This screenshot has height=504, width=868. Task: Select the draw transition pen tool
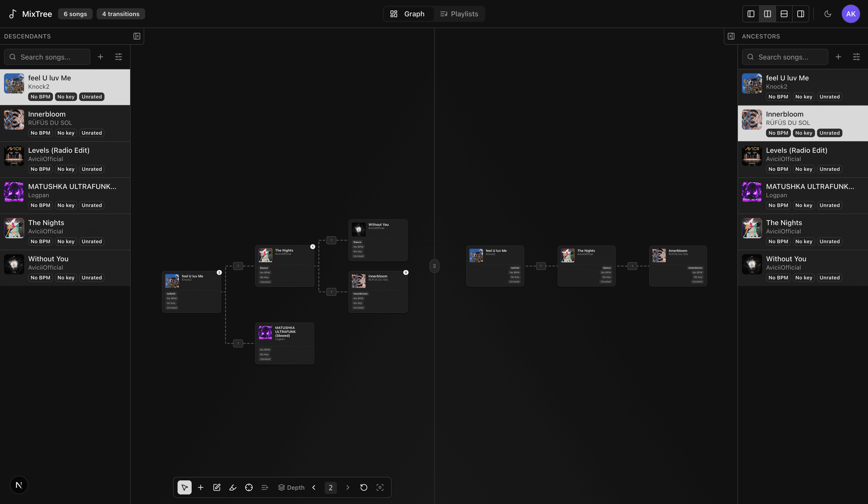[x=233, y=487]
